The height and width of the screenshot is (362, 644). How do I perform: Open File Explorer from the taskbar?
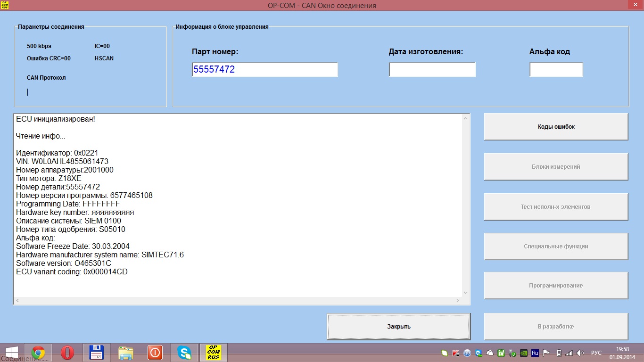point(126,353)
